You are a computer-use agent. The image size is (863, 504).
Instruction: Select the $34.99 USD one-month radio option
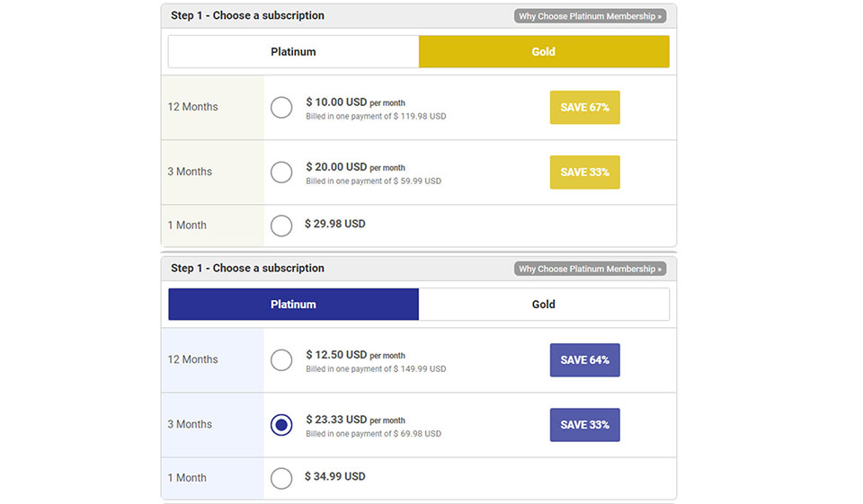click(281, 478)
